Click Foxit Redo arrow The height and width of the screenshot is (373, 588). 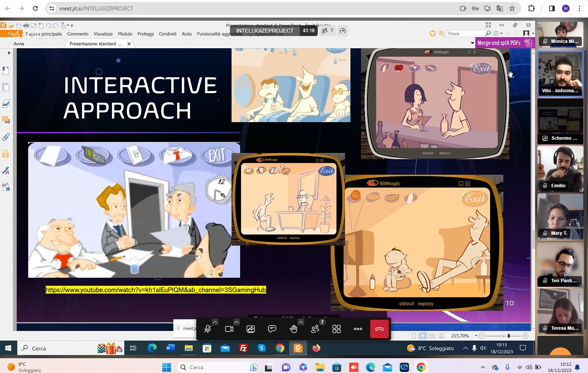point(56,26)
